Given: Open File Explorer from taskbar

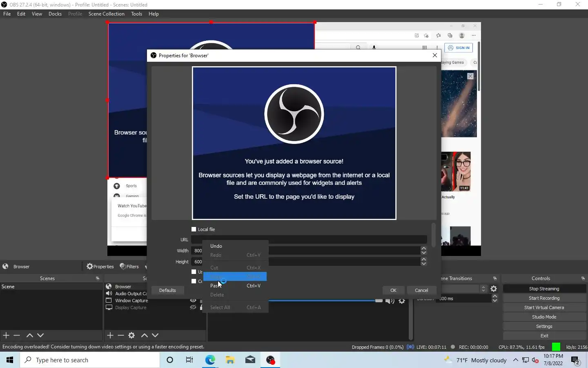Looking at the screenshot, I should (x=230, y=360).
